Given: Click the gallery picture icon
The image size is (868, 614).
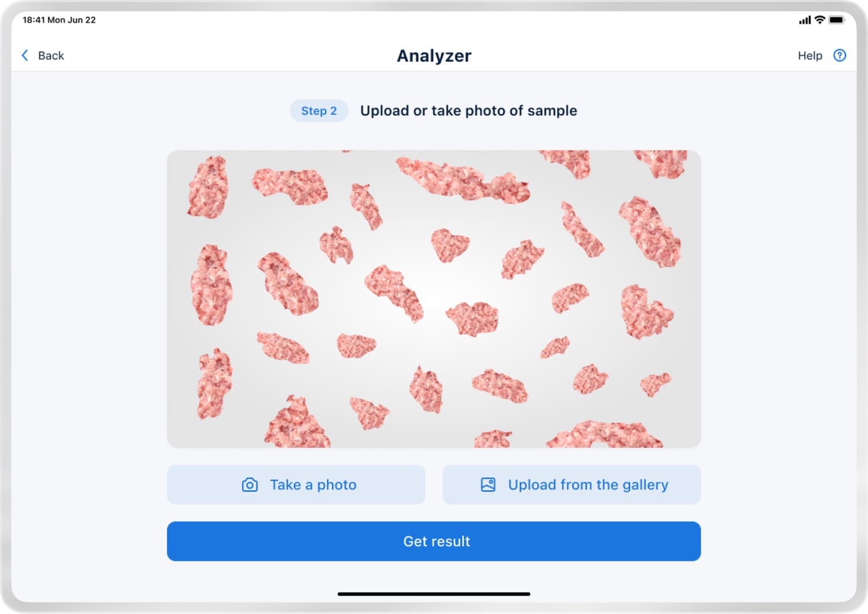Looking at the screenshot, I should click(488, 485).
